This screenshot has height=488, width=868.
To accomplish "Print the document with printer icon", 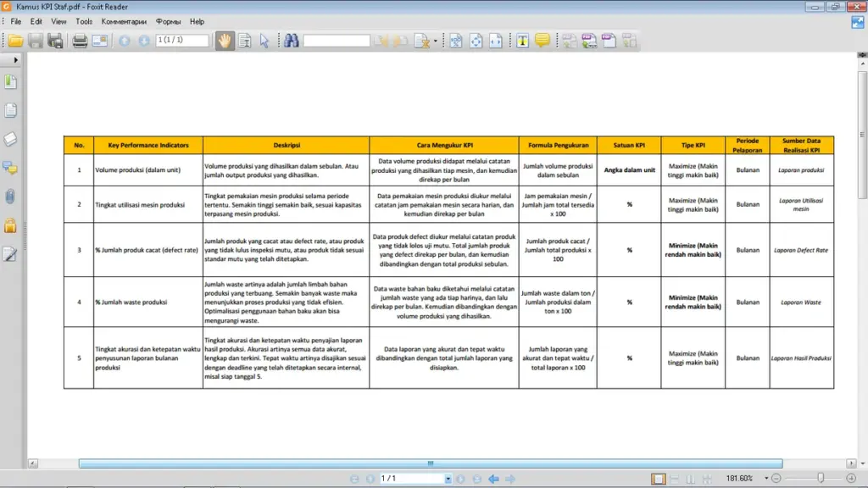I will [80, 41].
